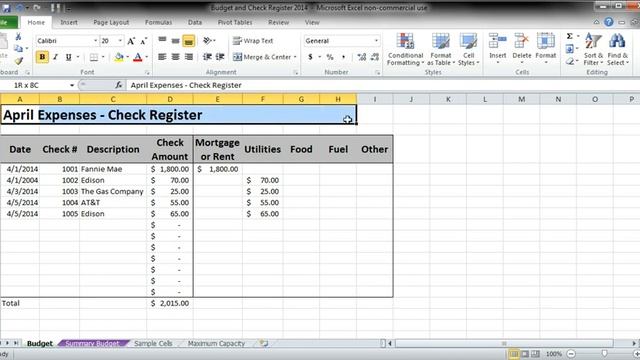
Task: Open the Review ribbon tab
Action: pos(279,22)
